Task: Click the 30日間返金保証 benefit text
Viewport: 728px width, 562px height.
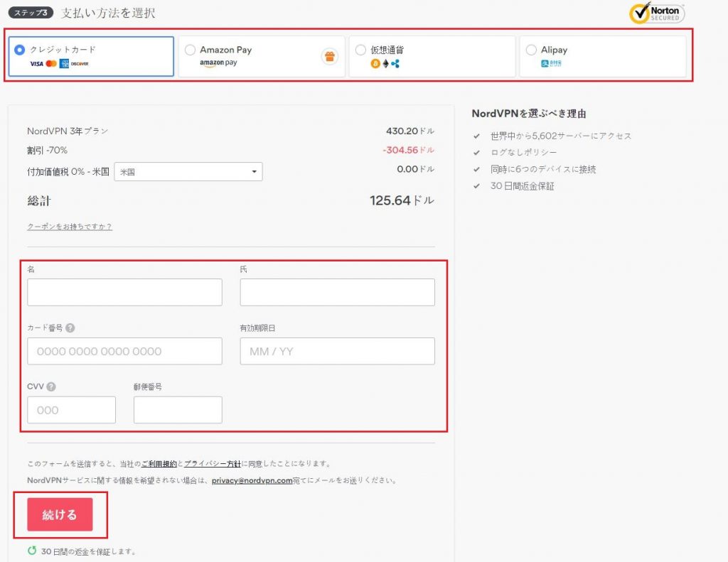Action: tap(523, 186)
